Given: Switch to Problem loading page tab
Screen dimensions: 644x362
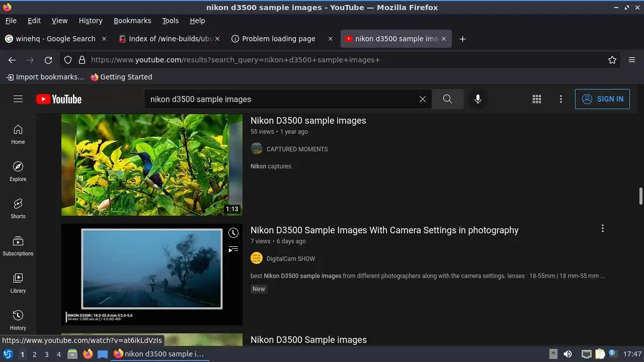Looking at the screenshot, I should [283, 39].
